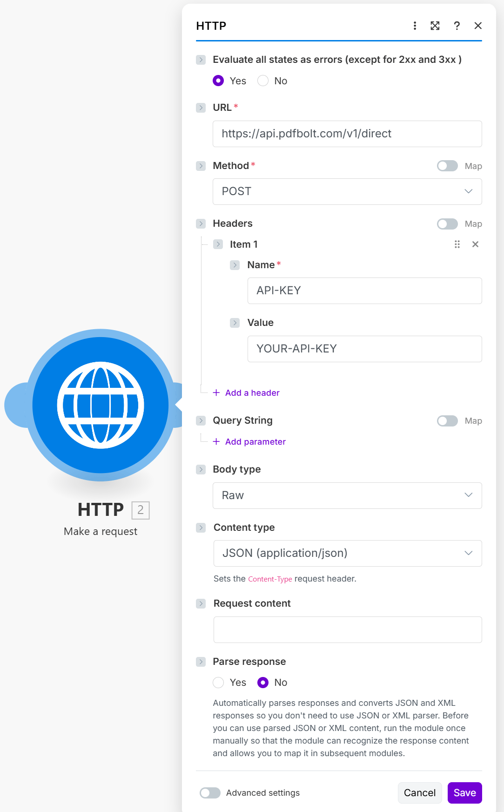504x812 pixels.
Task: Grab the Item 1 drag handle icon
Action: point(457,244)
